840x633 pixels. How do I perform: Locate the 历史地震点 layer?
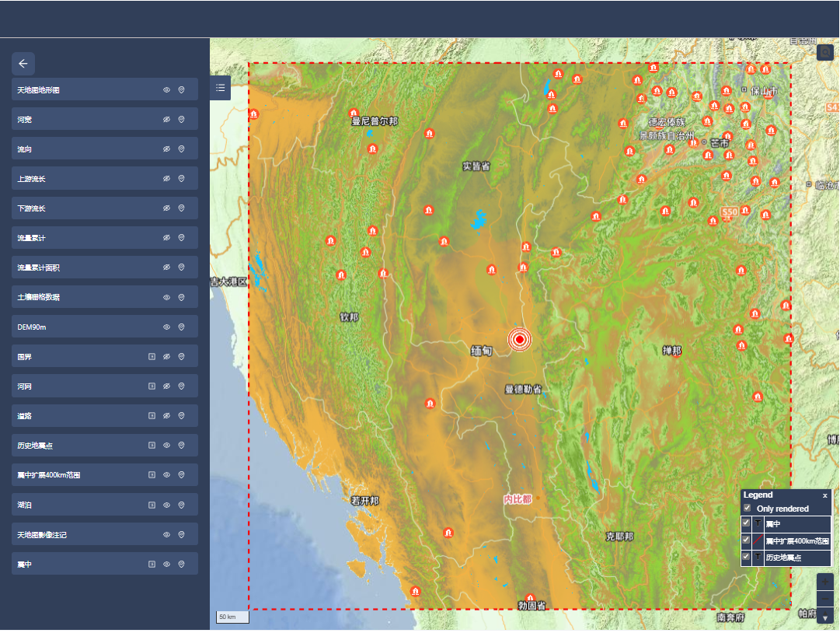point(182,446)
